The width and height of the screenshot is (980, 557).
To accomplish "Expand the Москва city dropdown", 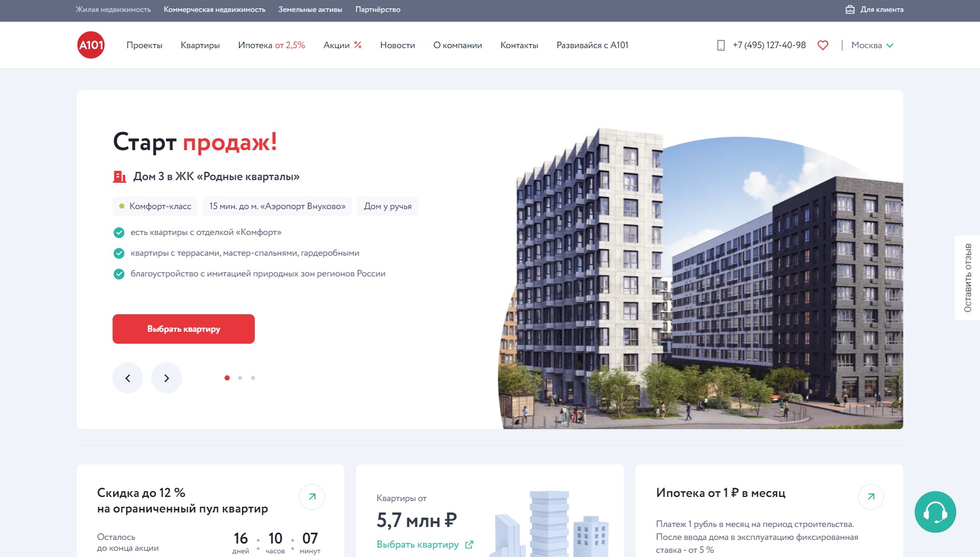I will [872, 46].
